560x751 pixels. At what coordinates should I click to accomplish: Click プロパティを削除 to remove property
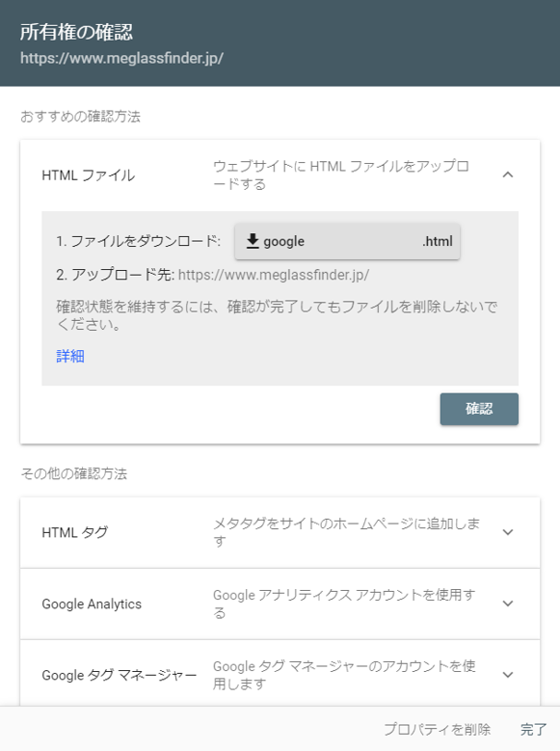[x=437, y=729]
